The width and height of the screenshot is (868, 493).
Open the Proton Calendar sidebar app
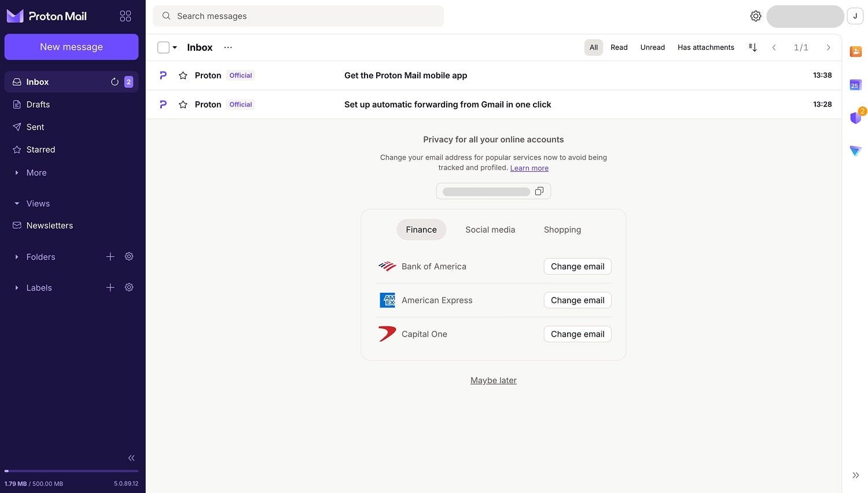tap(855, 85)
